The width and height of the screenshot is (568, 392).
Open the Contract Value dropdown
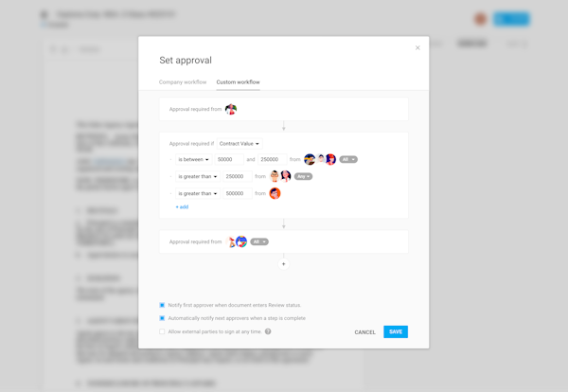240,144
